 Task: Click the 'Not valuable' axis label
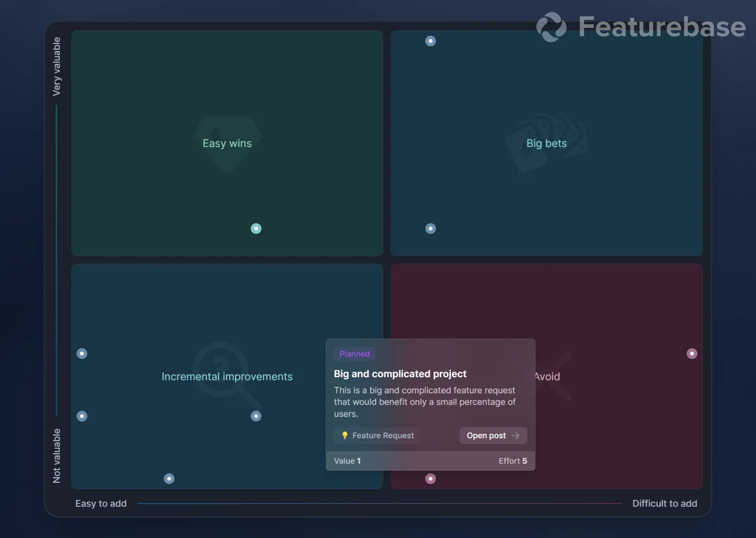point(57,456)
